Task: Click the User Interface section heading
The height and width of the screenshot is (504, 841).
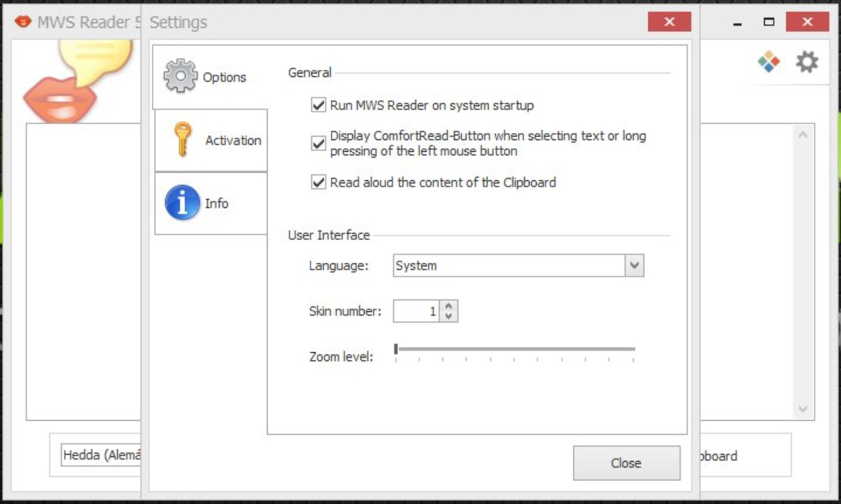Action: pyautogui.click(x=329, y=235)
